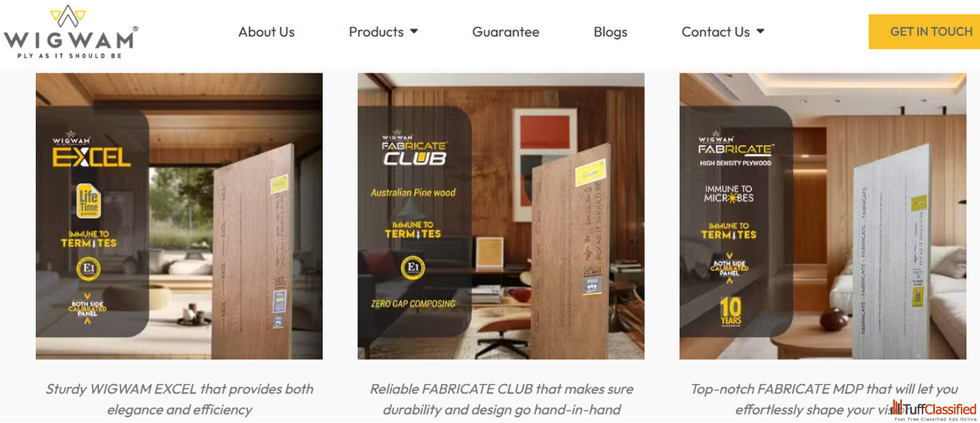
Task: Go to the Guarantee page
Action: (x=505, y=32)
